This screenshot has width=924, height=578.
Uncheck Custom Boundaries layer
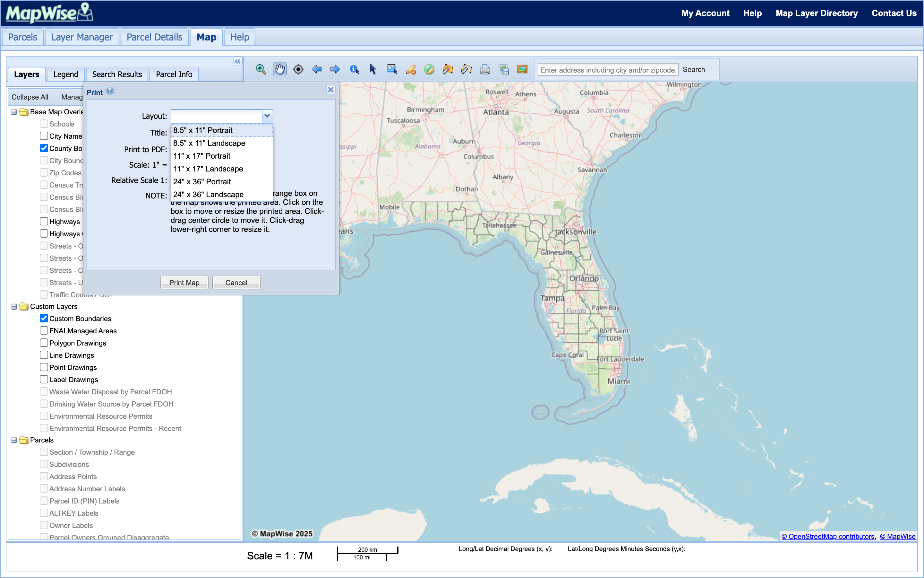pyautogui.click(x=44, y=319)
